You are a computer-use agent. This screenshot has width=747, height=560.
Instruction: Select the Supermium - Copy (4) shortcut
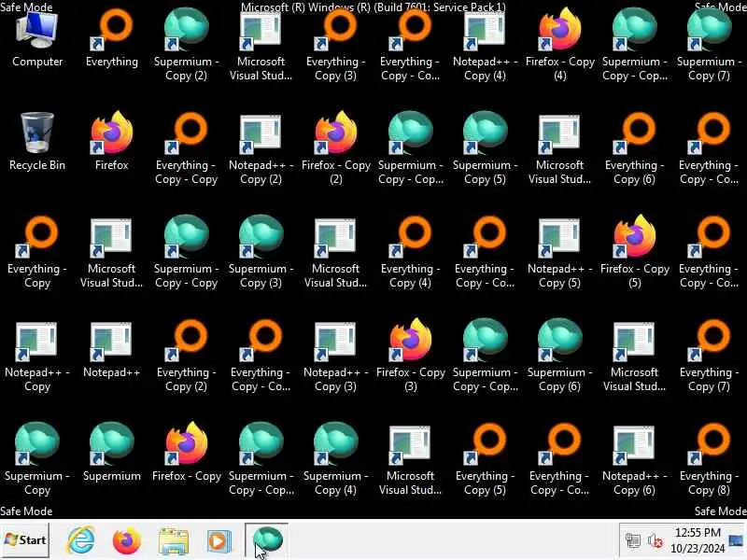336,459
